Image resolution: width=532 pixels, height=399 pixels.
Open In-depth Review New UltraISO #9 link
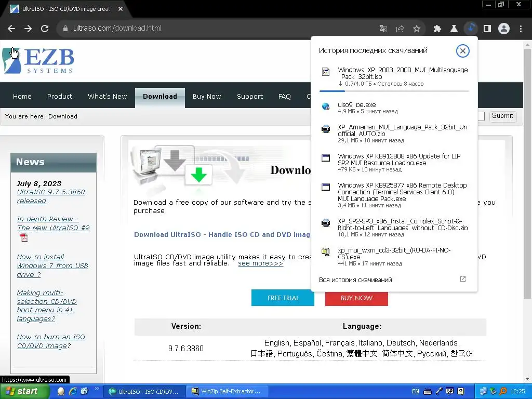coord(54,223)
